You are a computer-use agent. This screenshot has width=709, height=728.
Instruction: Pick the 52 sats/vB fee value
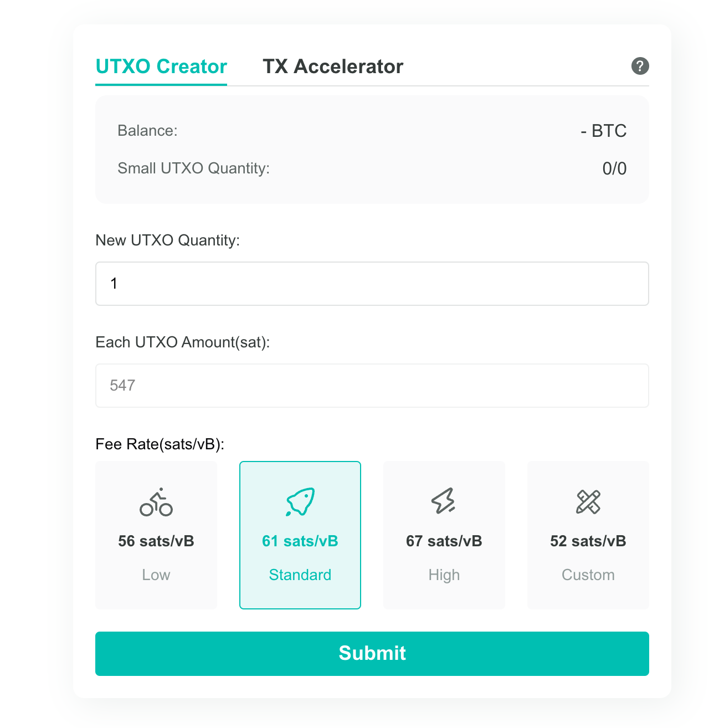(x=588, y=541)
